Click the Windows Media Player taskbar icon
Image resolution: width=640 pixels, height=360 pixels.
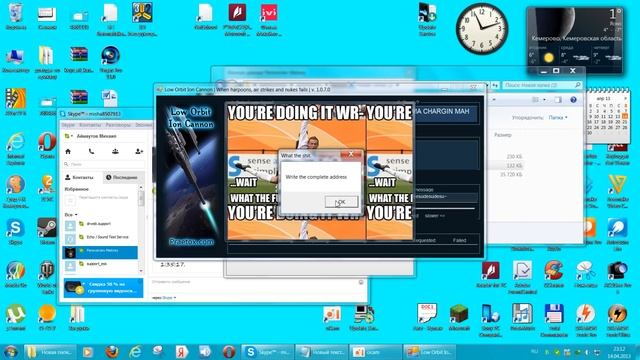pyautogui.click(x=88, y=352)
